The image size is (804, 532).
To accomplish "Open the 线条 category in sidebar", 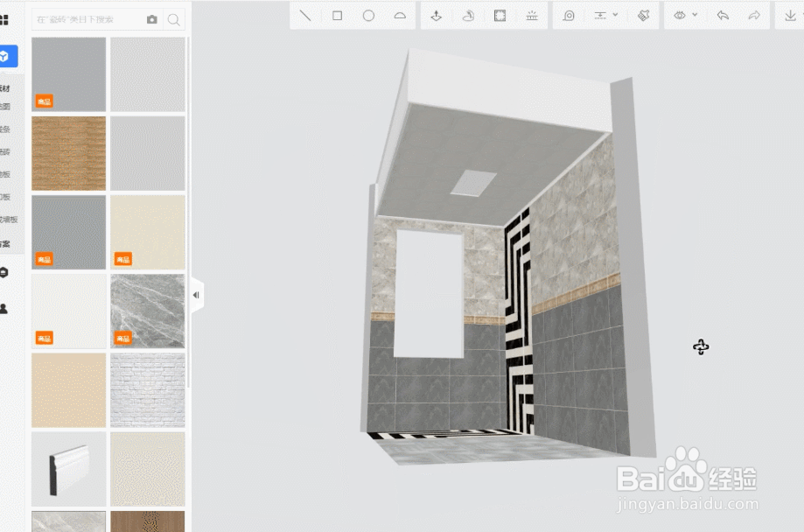I will [x=5, y=129].
